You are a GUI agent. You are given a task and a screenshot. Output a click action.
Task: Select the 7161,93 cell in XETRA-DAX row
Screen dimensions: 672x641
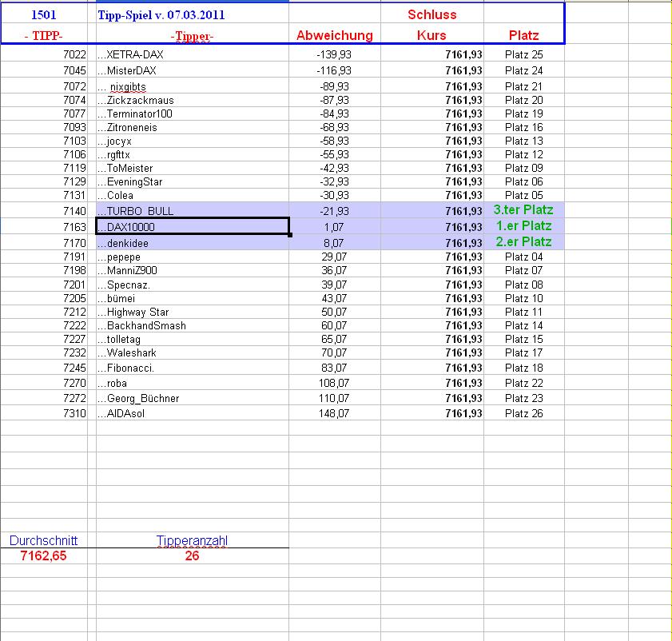point(432,54)
